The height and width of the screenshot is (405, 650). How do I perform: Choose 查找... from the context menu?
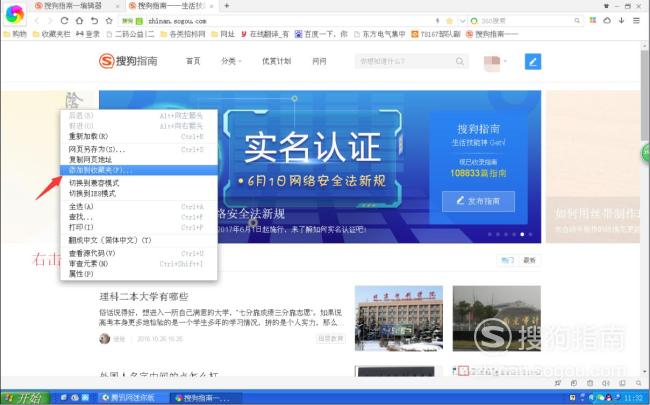pyautogui.click(x=138, y=217)
